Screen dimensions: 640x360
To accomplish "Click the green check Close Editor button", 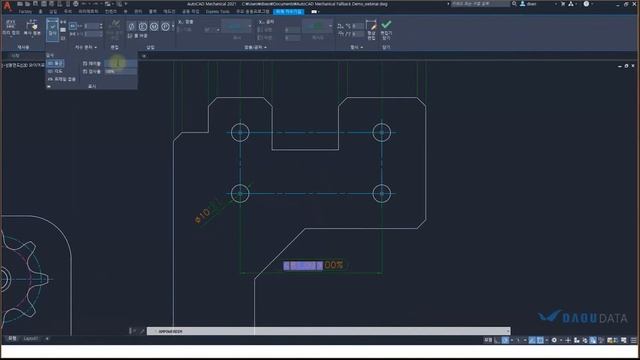I will click(x=386, y=24).
